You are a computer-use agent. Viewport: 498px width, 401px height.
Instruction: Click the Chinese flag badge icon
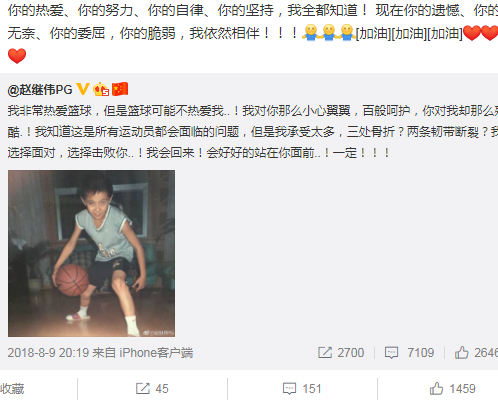click(120, 89)
